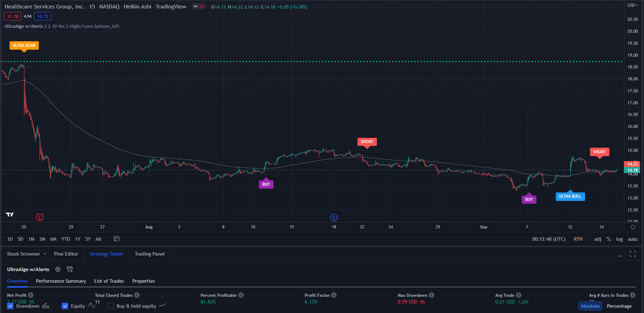Toggle log scale mode

pyautogui.click(x=620, y=239)
